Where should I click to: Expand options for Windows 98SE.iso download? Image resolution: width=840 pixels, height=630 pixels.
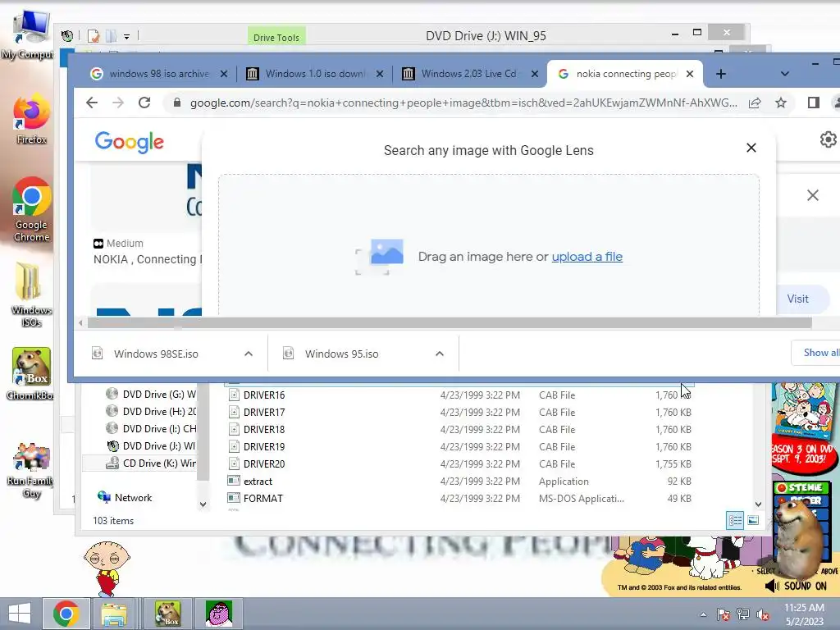[x=248, y=354]
